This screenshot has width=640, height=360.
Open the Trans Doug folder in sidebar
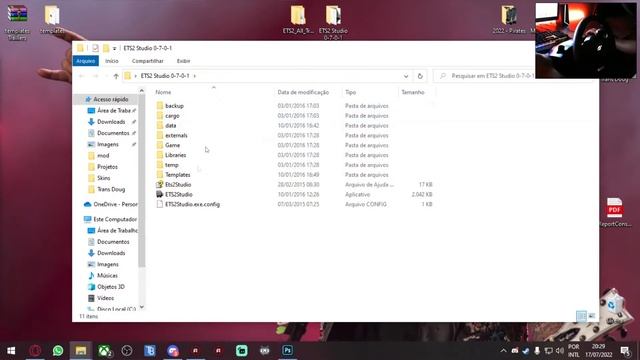111,189
